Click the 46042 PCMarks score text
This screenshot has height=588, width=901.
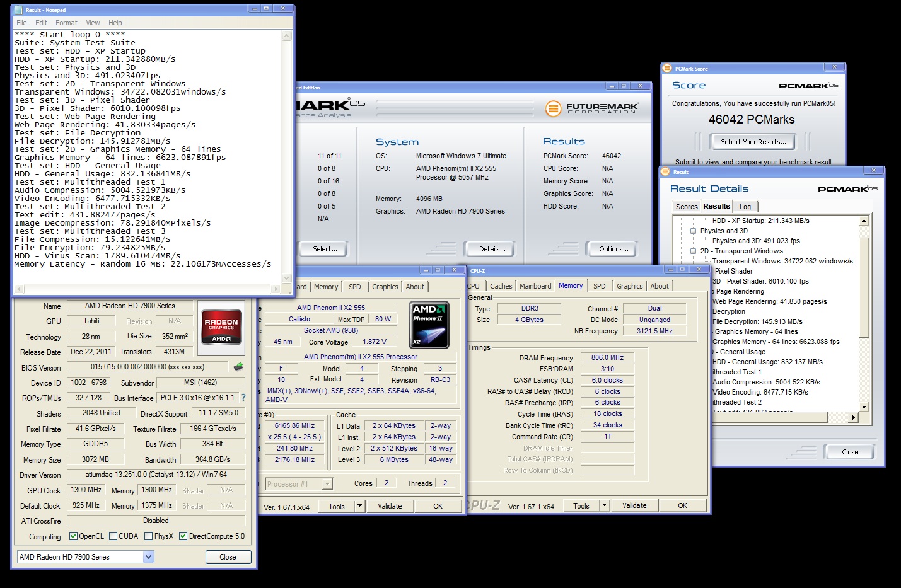click(x=752, y=120)
